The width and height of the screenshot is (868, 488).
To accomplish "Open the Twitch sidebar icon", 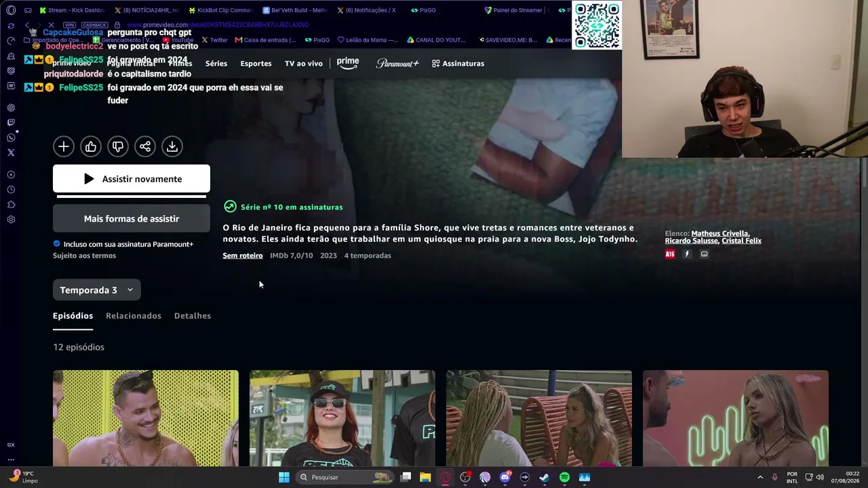I will tap(11, 123).
